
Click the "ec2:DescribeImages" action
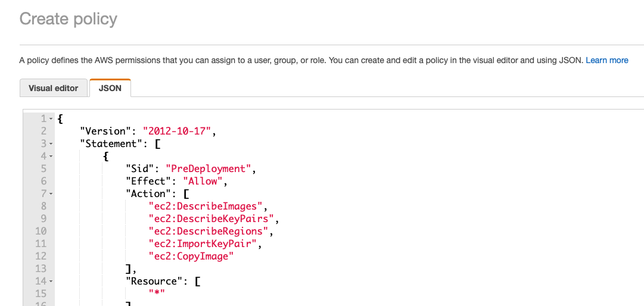(206, 207)
